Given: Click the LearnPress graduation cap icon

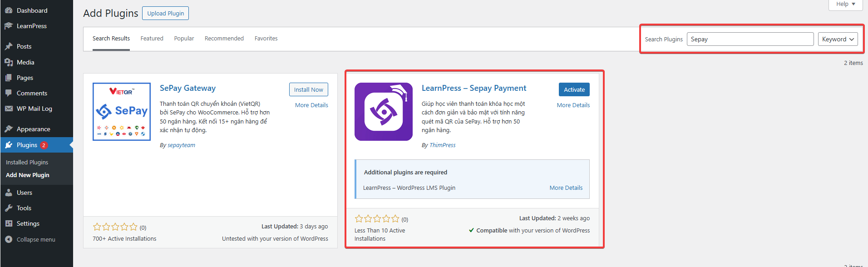Looking at the screenshot, I should click(9, 26).
